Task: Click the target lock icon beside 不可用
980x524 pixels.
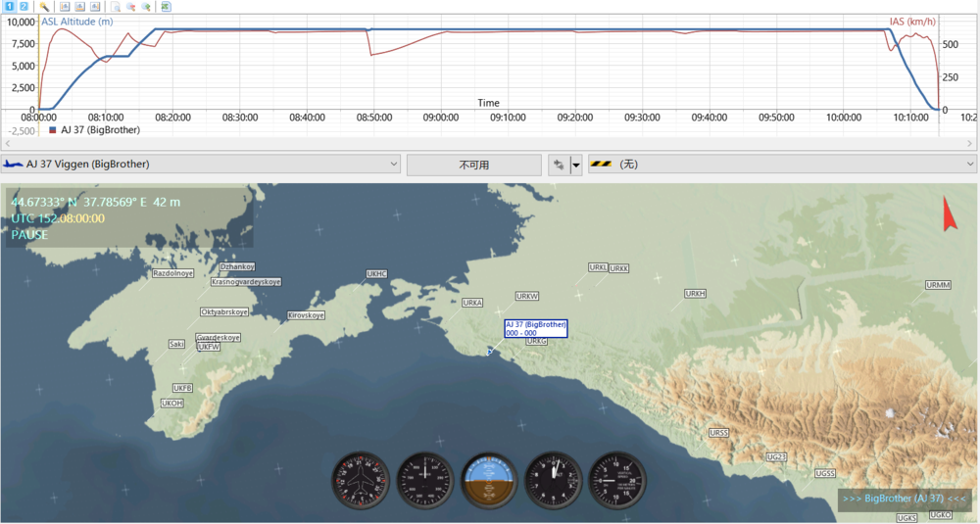Action: pos(559,165)
